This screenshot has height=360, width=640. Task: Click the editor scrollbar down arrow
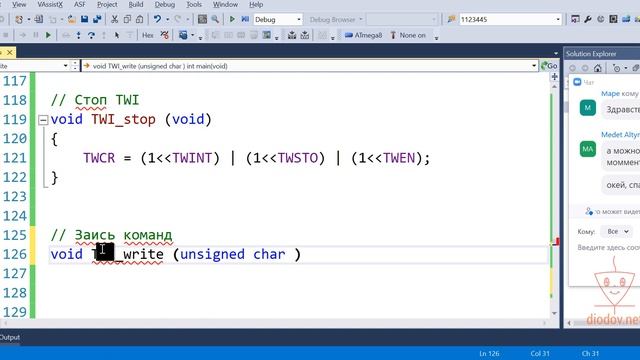[x=554, y=313]
